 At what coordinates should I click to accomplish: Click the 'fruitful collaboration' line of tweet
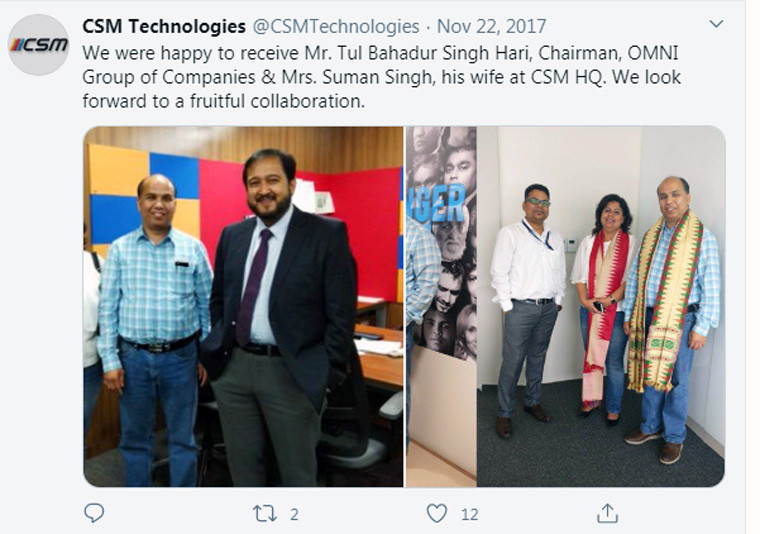point(223,101)
